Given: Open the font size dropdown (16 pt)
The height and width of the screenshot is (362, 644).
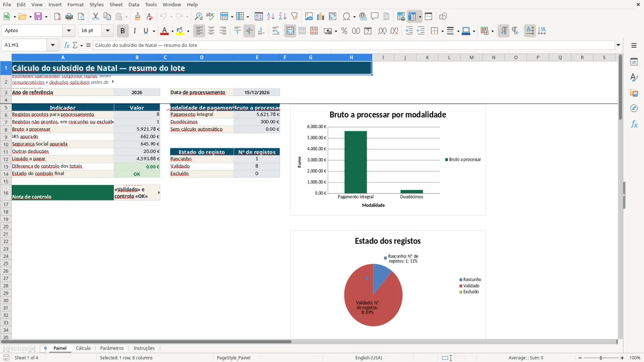Looking at the screenshot, I should click(107, 31).
